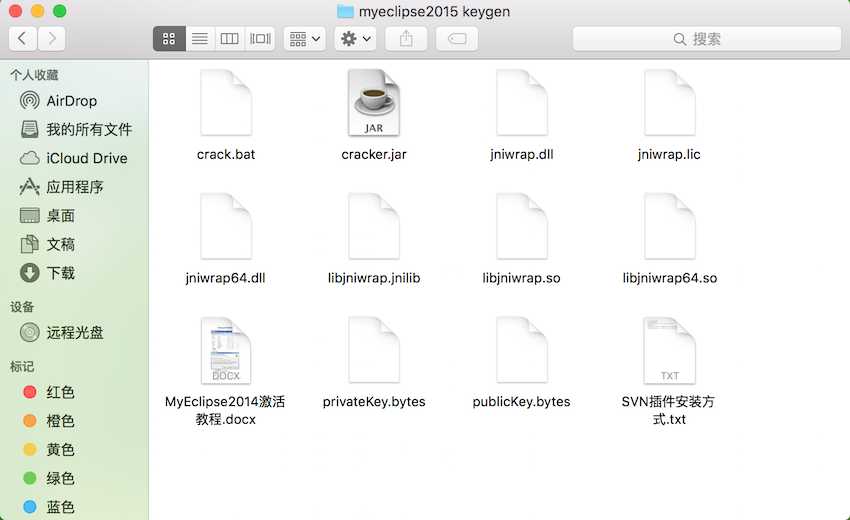Switch to list view
This screenshot has width=850, height=520.
200,38
